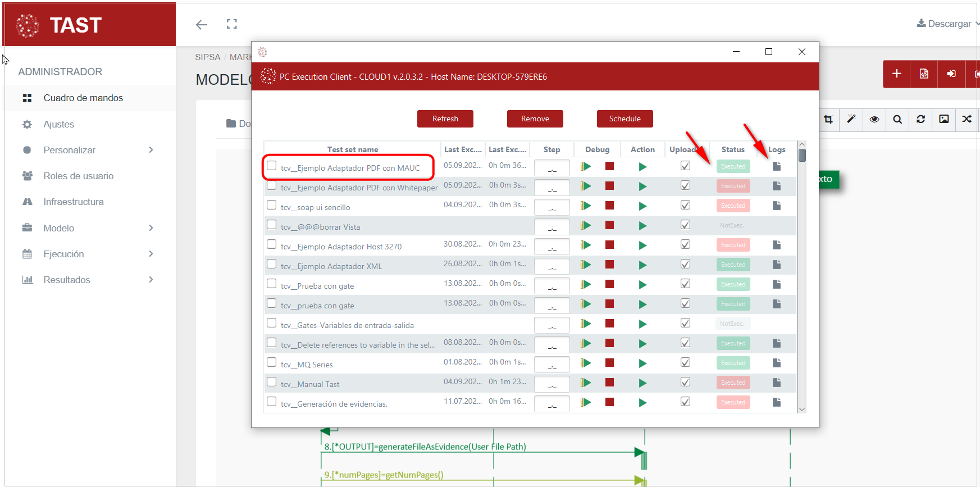Toggle Upload checkbox for tcv__Manual Tast
The width and height of the screenshot is (980, 487).
coord(685,382)
